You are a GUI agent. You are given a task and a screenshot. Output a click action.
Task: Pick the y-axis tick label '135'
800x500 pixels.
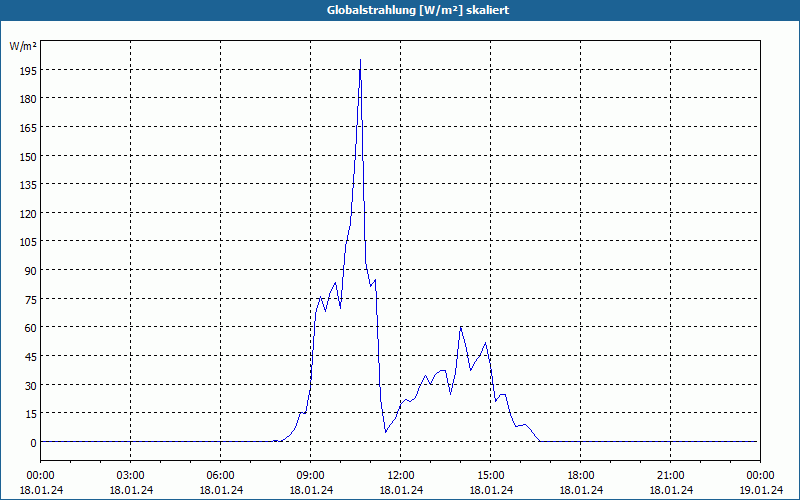29,185
